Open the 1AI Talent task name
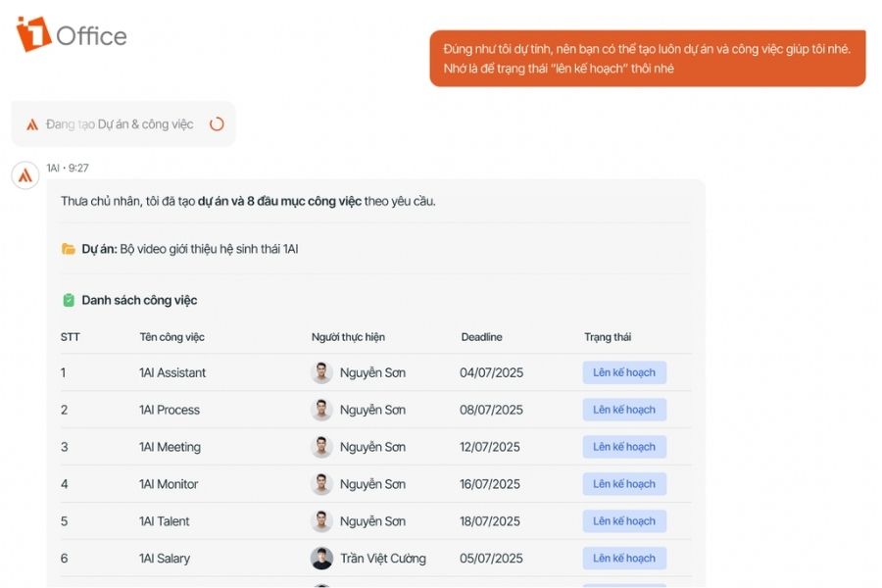Image resolution: width=882 pixels, height=588 pixels. pos(165,521)
